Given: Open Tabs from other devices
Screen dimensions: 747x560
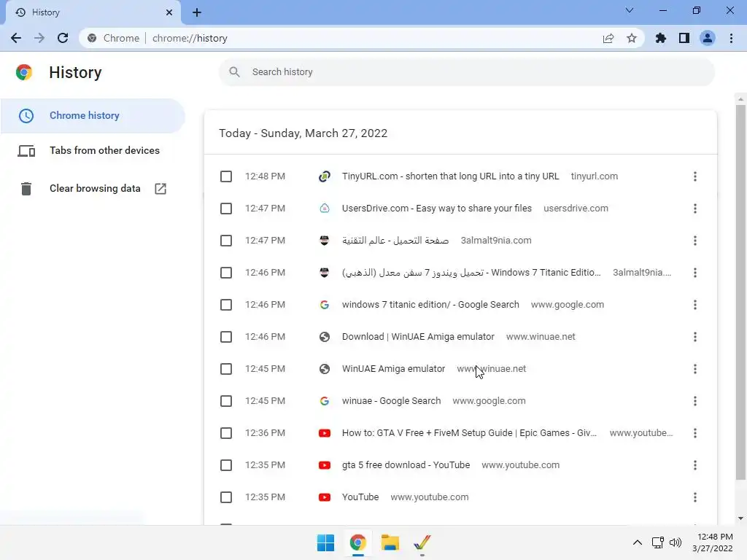Looking at the screenshot, I should click(x=93, y=150).
